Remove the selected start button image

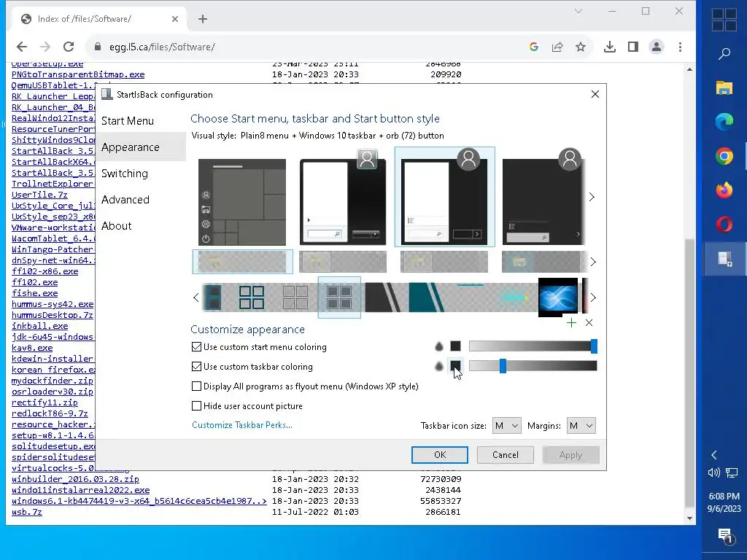(x=589, y=323)
